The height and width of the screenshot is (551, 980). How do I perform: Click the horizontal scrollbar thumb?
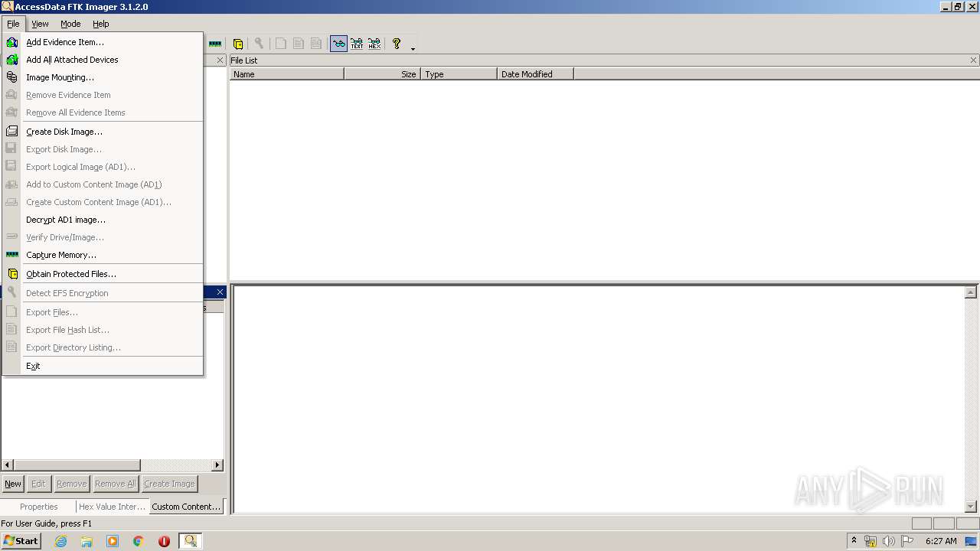[x=77, y=465]
